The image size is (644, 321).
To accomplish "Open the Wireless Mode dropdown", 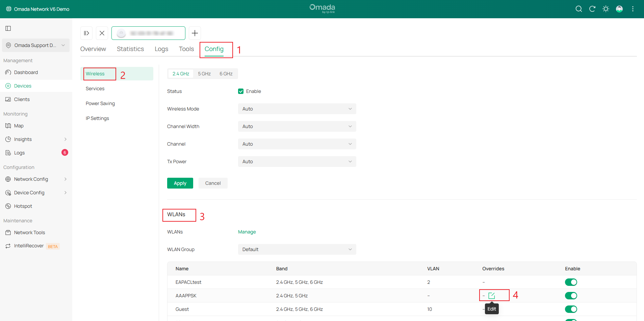I will [297, 109].
